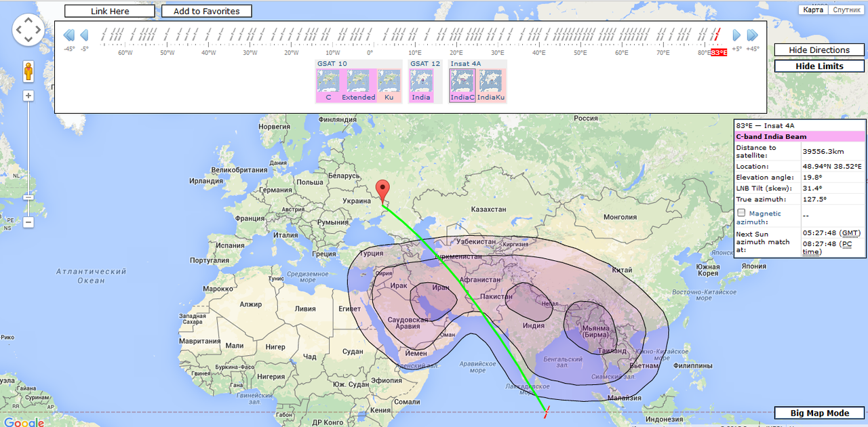Click the LNB Tilt value 31.4°
The height and width of the screenshot is (427, 868).
point(812,188)
